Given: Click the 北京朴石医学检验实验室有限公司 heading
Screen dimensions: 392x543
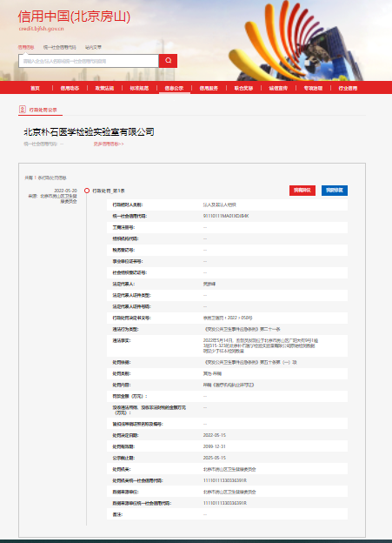Looking at the screenshot, I should tap(89, 131).
